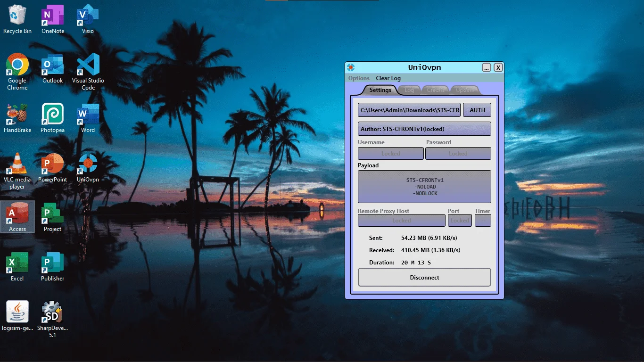Select the VLC media player shortcut
The width and height of the screenshot is (644, 362).
17,171
